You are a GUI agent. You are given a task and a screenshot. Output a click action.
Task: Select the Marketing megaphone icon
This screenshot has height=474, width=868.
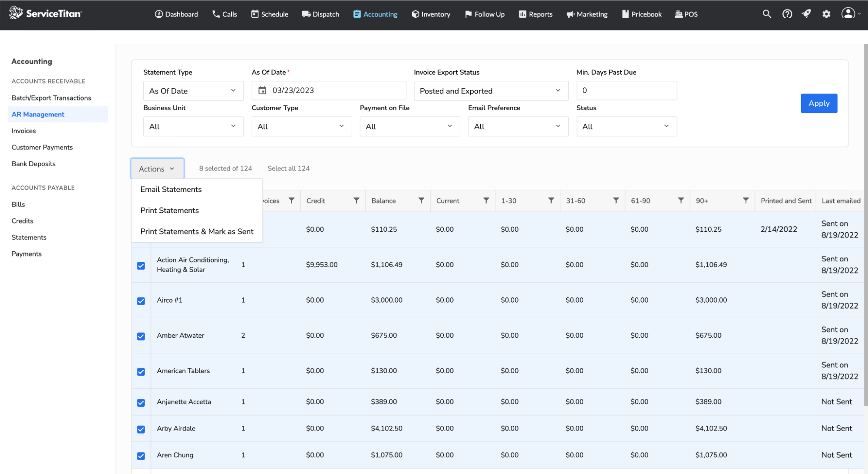click(x=570, y=13)
